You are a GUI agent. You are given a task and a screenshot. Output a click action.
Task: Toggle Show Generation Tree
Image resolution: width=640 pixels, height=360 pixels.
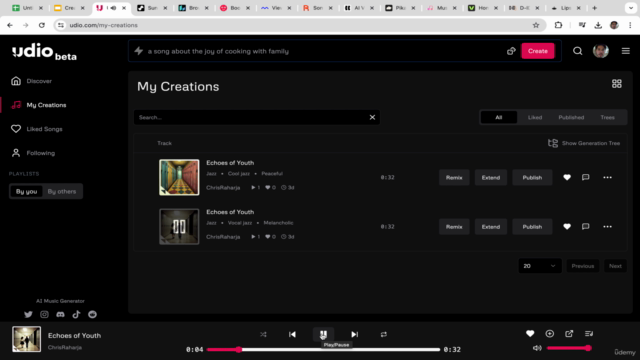pyautogui.click(x=584, y=143)
